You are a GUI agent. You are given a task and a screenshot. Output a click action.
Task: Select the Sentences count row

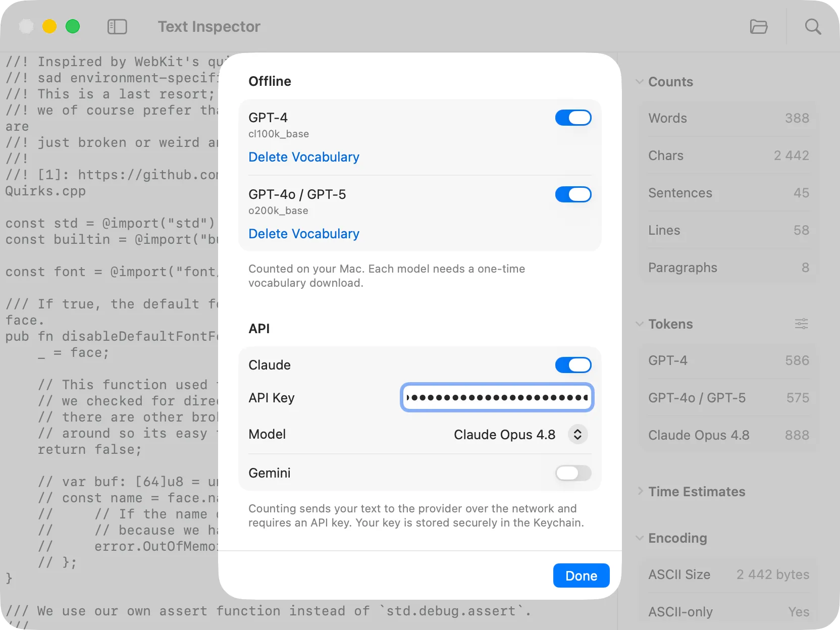pyautogui.click(x=728, y=193)
